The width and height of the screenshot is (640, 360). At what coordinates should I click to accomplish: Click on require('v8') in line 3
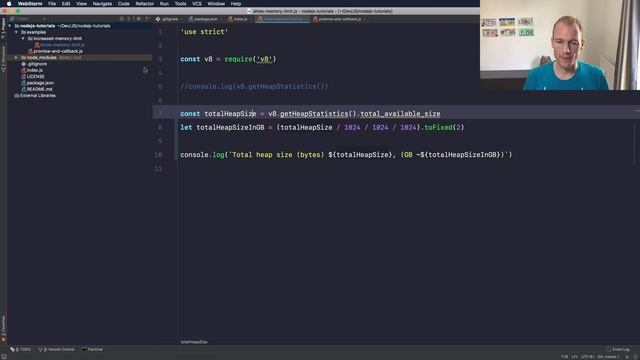[250, 59]
